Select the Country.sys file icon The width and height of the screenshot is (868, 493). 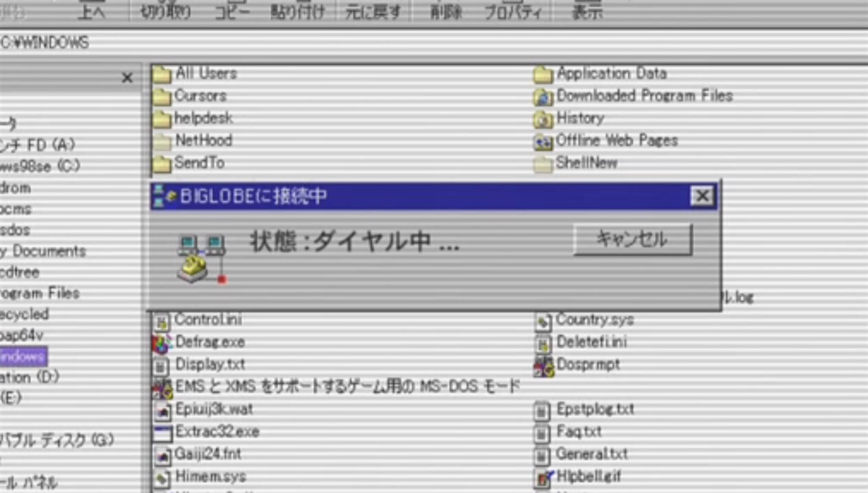pos(543,321)
